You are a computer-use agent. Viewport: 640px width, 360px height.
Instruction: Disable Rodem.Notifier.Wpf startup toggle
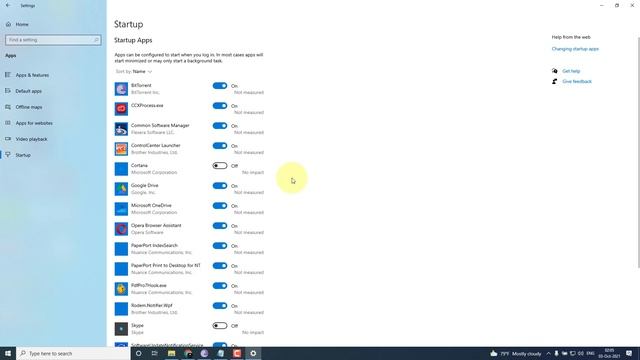click(x=220, y=306)
